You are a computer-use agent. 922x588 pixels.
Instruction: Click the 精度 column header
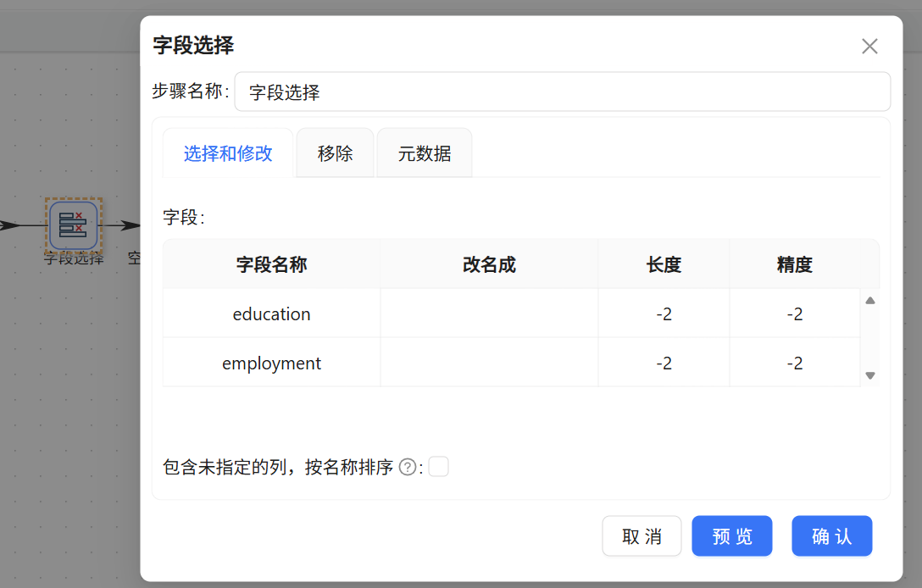795,264
